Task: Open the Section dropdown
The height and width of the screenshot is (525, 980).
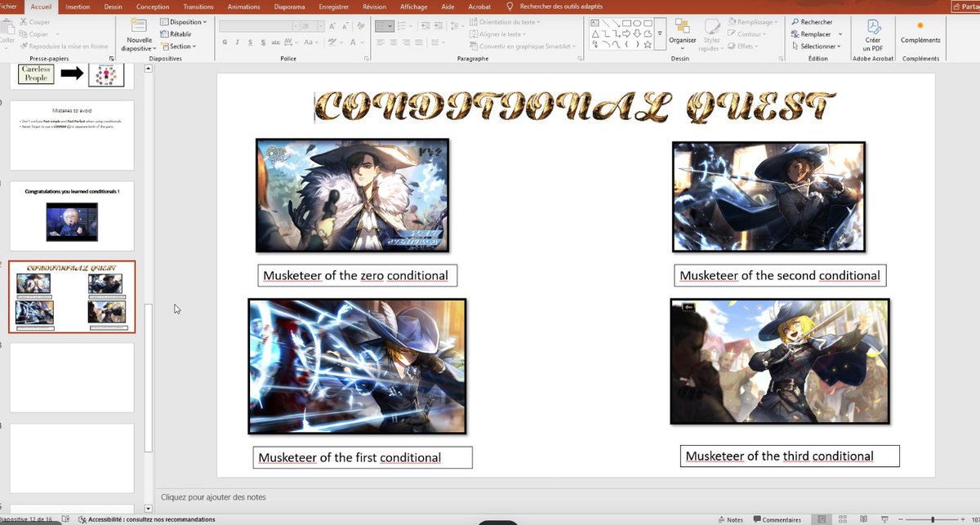Action: tap(178, 47)
